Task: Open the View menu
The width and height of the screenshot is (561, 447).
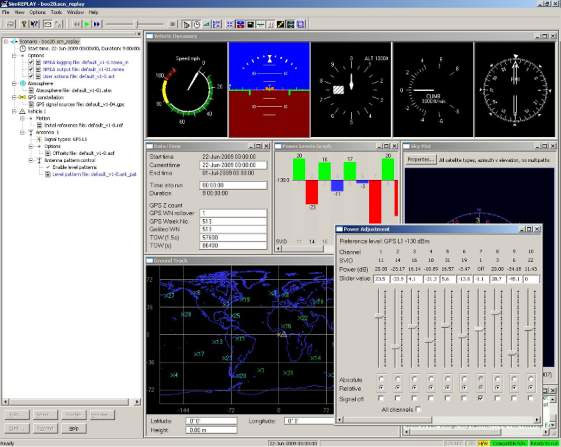Action: (19, 12)
